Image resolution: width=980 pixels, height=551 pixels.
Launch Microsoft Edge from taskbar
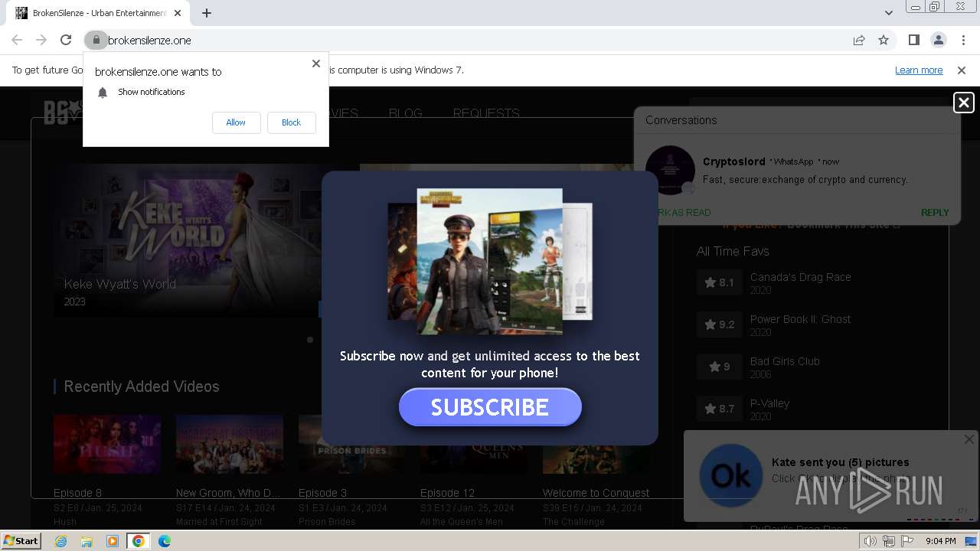(x=165, y=541)
